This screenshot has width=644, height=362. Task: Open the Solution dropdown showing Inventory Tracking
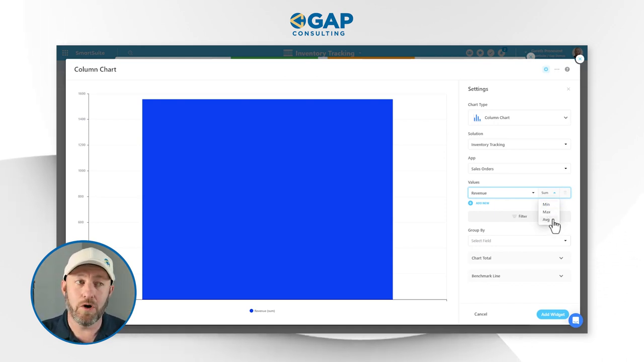[x=519, y=144]
